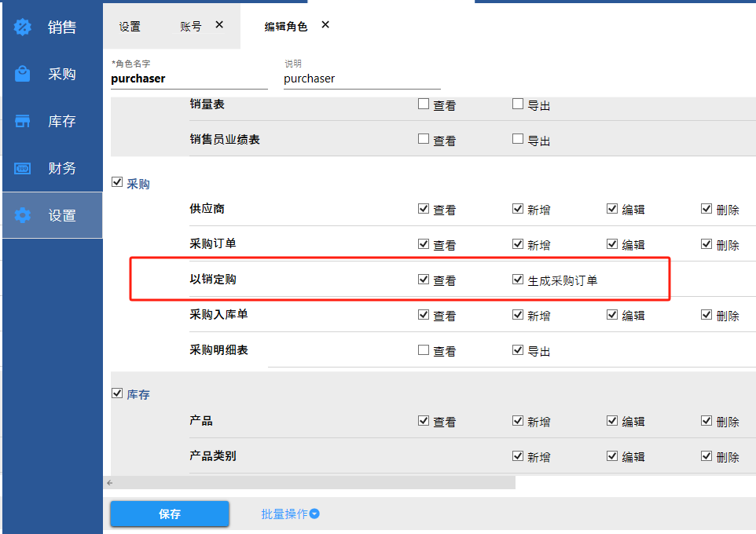This screenshot has width=756, height=534.
Task: Switch to the 设置 tab
Action: pyautogui.click(x=130, y=27)
